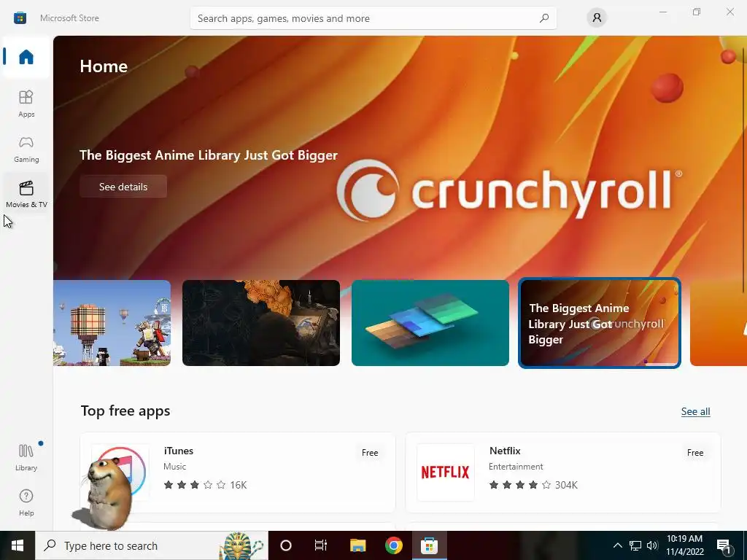Viewport: 747px width, 560px height.
Task: Click See details for Crunchyroll banner
Action: click(123, 187)
